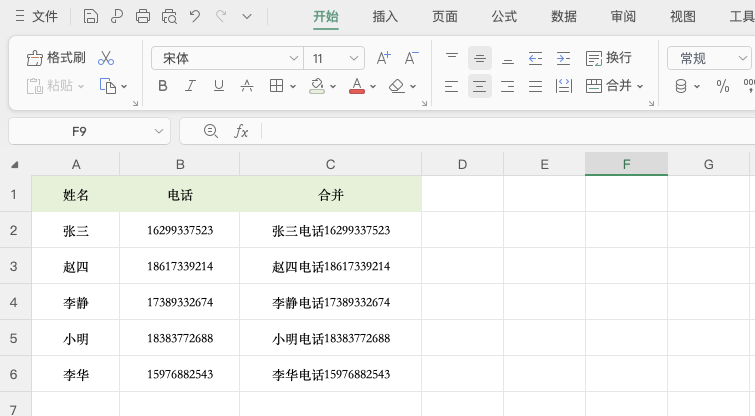Cut selection with the scissors icon
The image size is (755, 416).
(106, 58)
